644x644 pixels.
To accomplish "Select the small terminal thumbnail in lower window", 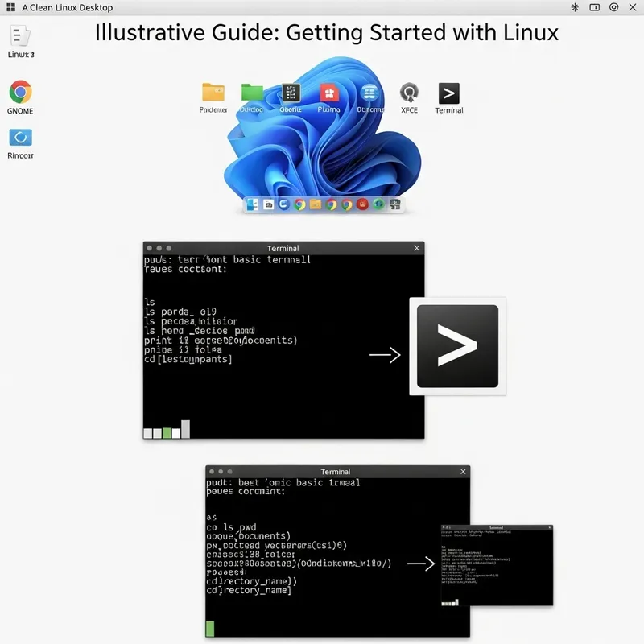I will point(496,563).
